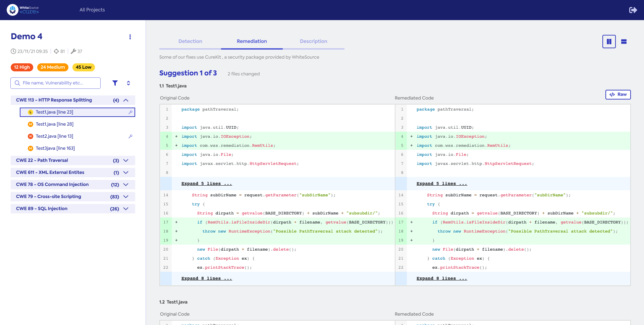Toggle the 12 High severity filter
This screenshot has height=325, width=644.
coord(22,67)
